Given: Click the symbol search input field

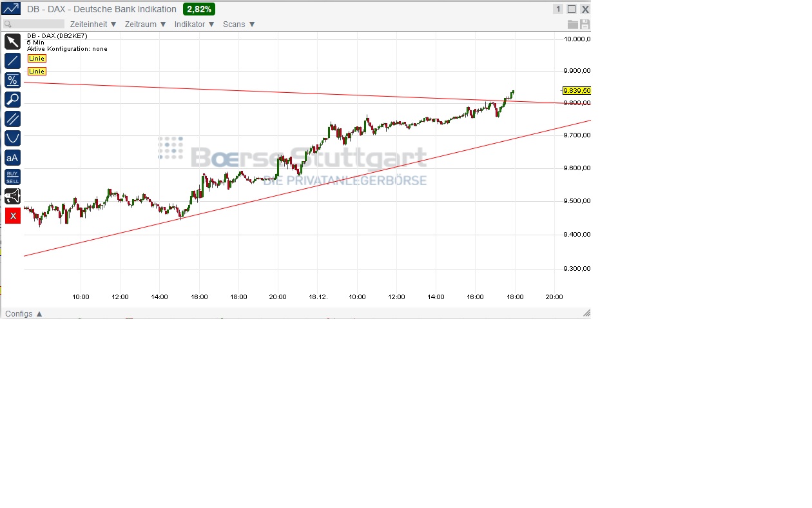Looking at the screenshot, I should point(34,24).
